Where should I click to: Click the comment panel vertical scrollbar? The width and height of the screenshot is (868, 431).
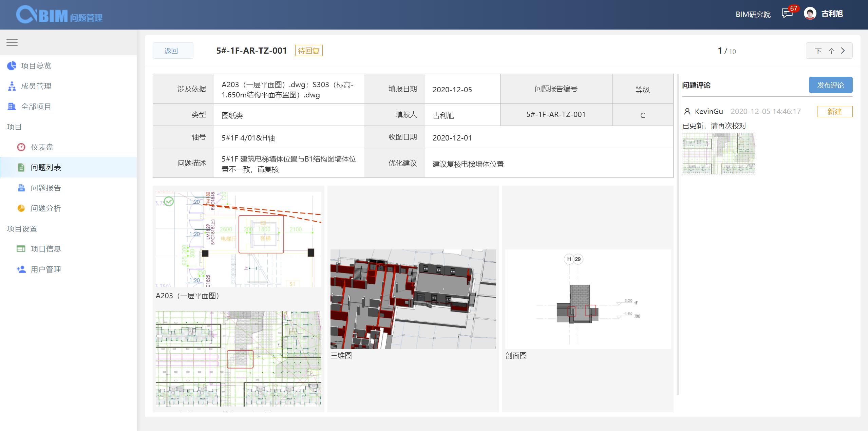pos(678,234)
